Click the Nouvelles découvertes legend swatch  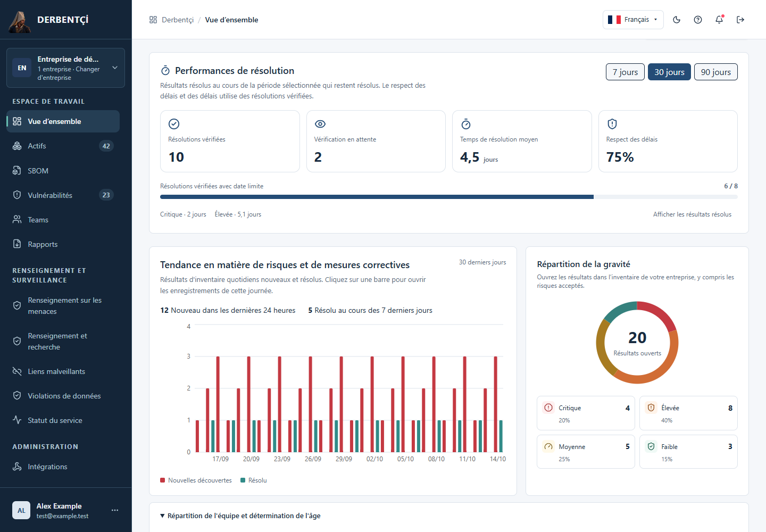(163, 480)
